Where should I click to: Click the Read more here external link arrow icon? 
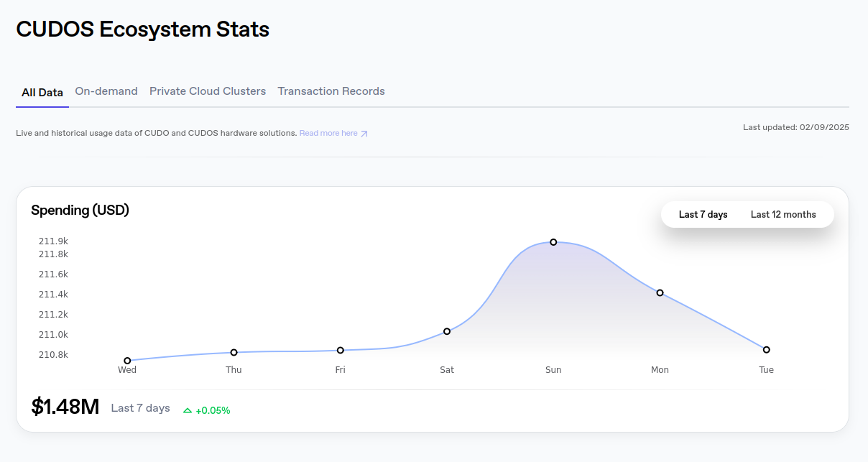point(365,133)
